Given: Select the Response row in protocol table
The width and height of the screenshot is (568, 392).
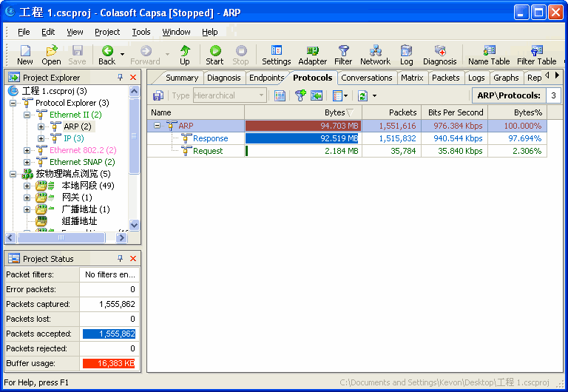Looking at the screenshot, I should (347, 138).
